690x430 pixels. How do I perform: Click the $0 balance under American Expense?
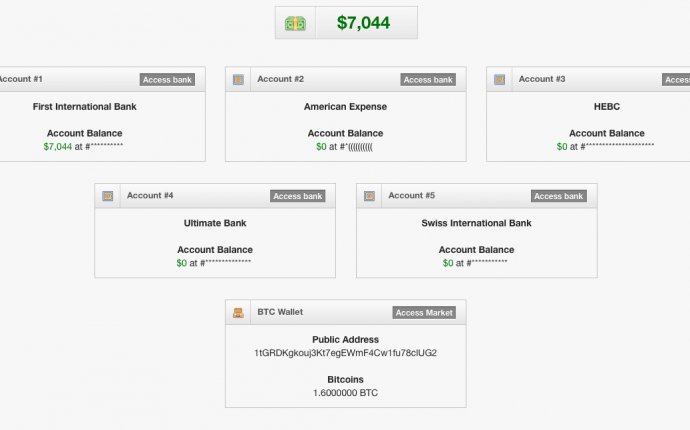tap(321, 147)
